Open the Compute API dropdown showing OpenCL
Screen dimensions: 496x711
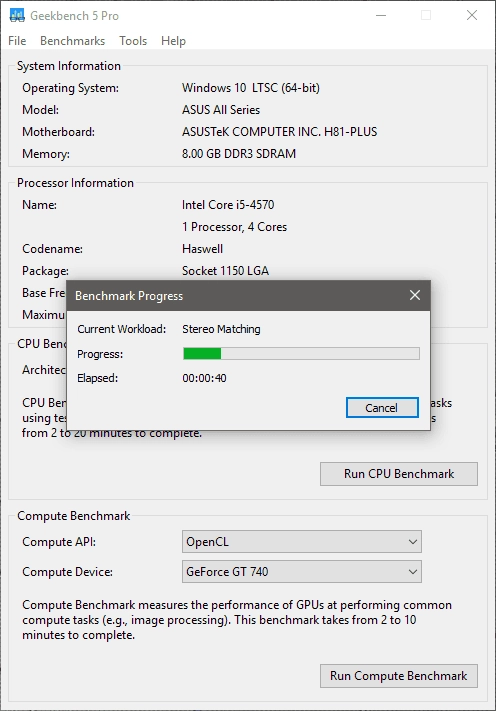click(301, 542)
